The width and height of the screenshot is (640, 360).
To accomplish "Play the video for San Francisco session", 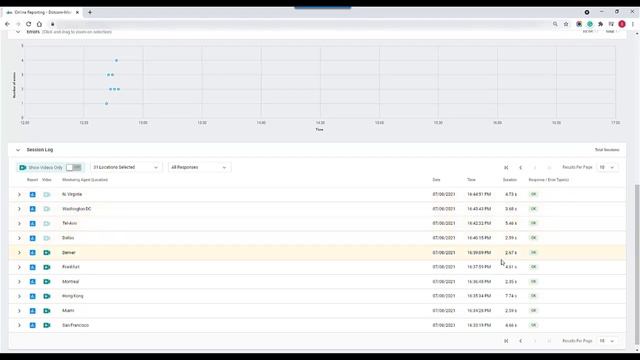I will 47,325.
